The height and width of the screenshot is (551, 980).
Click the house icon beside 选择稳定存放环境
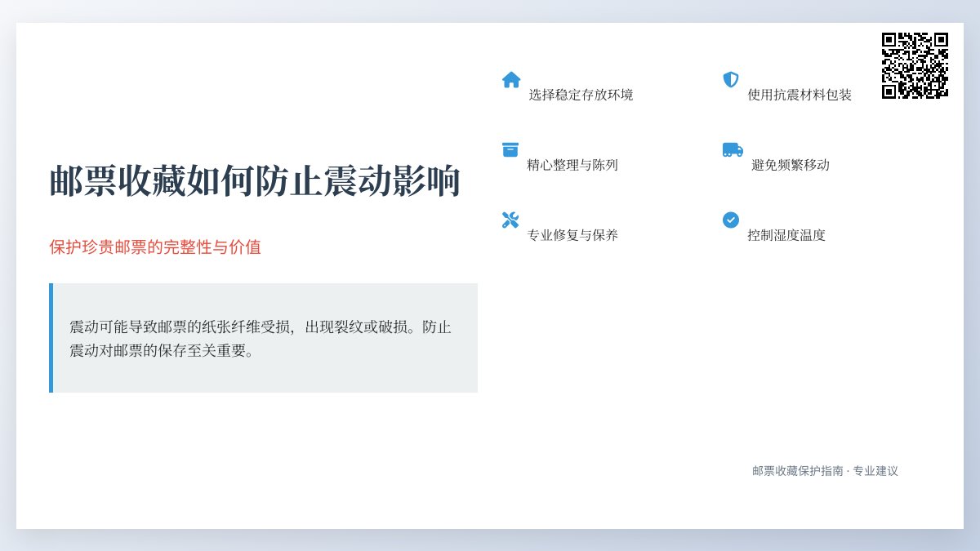pyautogui.click(x=511, y=79)
